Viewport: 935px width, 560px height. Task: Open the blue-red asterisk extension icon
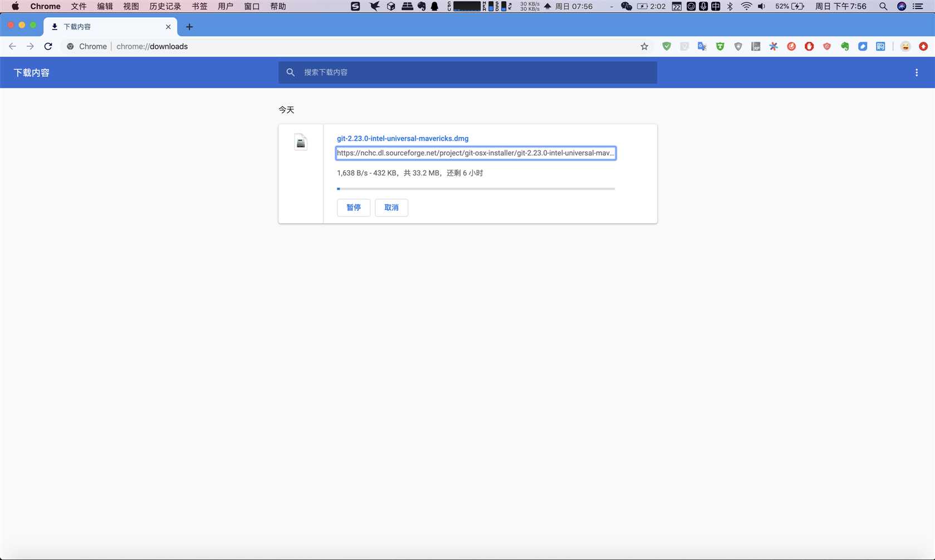point(774,47)
